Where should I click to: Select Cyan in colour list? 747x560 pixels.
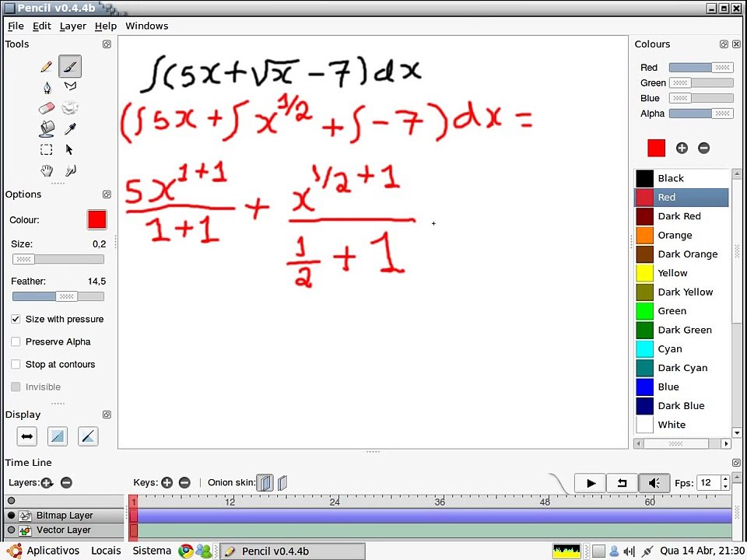[x=682, y=348]
